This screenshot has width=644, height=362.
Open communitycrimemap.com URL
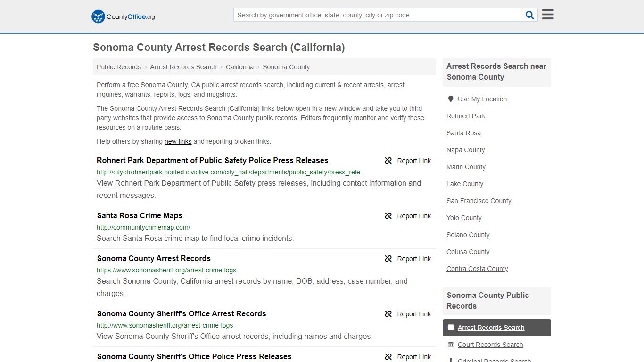[143, 227]
